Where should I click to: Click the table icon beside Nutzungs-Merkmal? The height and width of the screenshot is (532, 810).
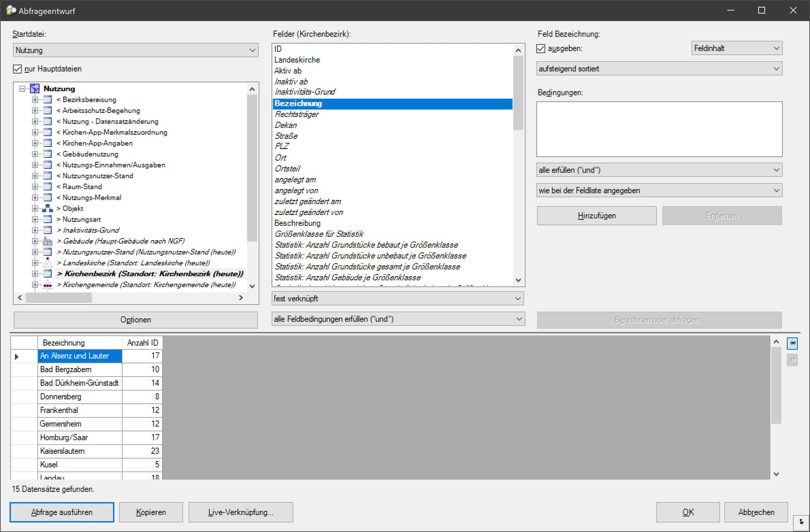48,198
